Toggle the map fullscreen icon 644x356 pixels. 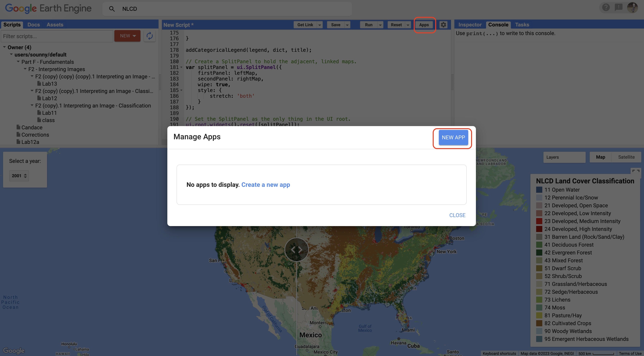636,171
